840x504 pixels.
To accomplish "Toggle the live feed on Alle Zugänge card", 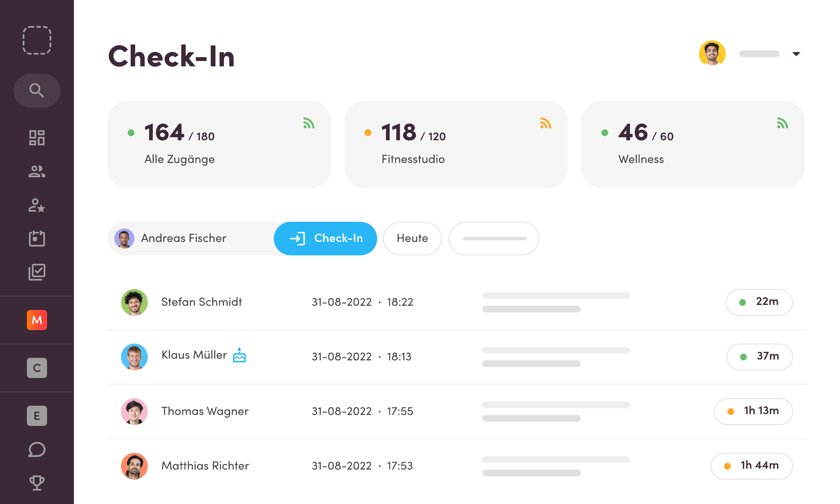I will coord(310,123).
